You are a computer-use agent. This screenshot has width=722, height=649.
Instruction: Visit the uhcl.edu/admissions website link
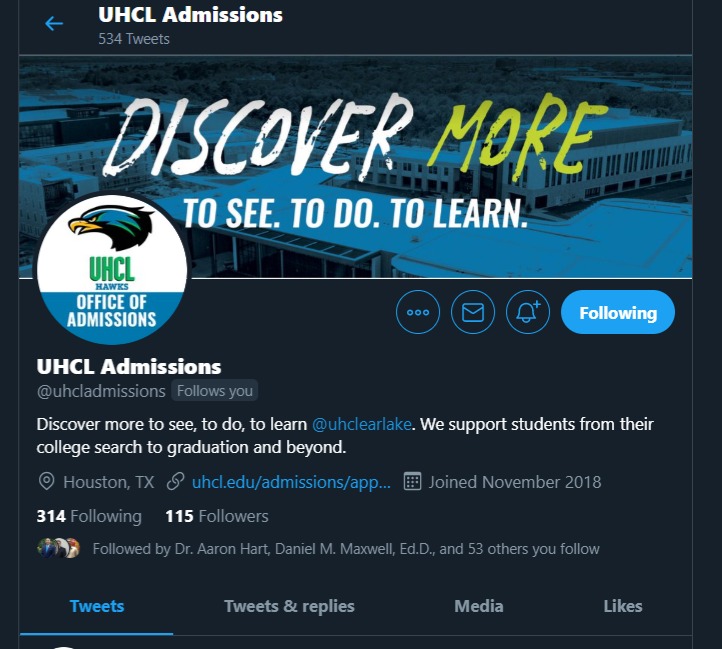tap(291, 482)
